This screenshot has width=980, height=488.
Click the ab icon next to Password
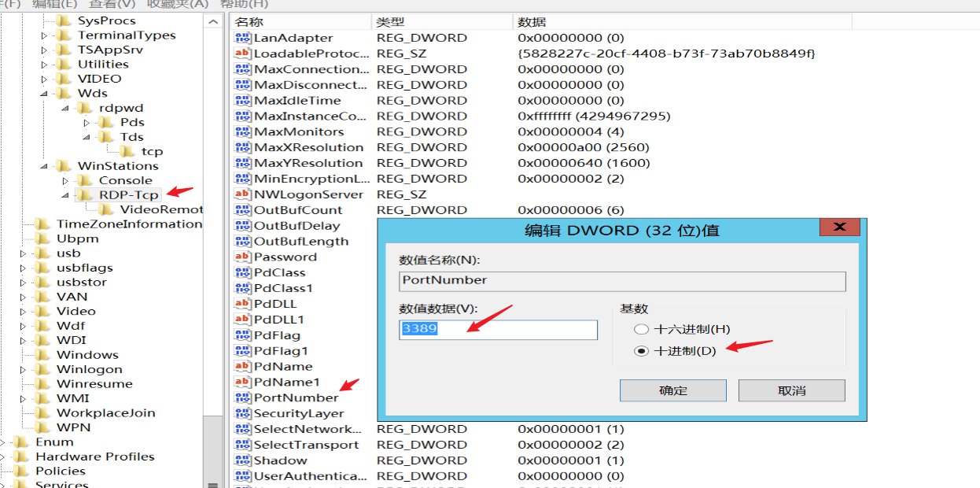(x=242, y=257)
